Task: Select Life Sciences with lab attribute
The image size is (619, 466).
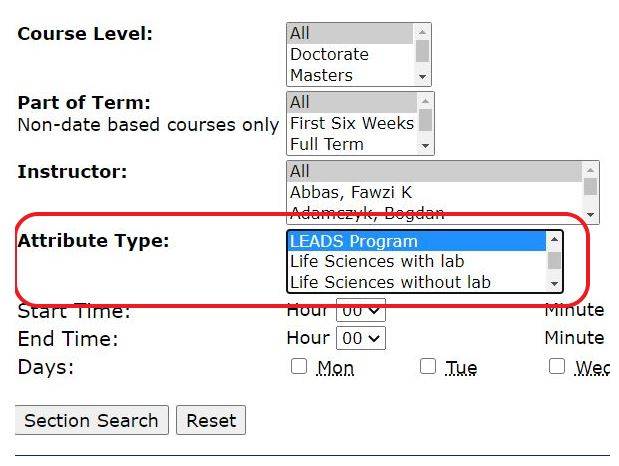Action: tap(376, 262)
